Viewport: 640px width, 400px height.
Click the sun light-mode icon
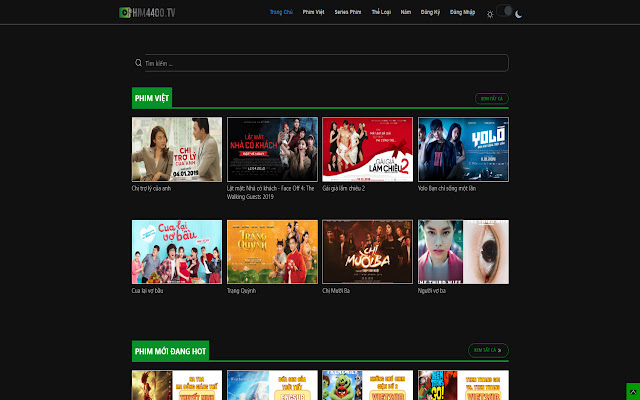(490, 14)
